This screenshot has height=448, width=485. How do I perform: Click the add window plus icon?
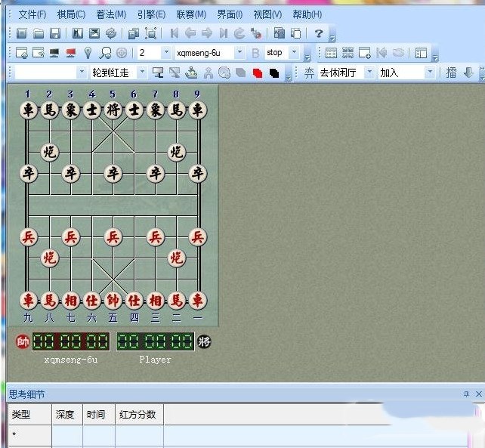tap(365, 53)
